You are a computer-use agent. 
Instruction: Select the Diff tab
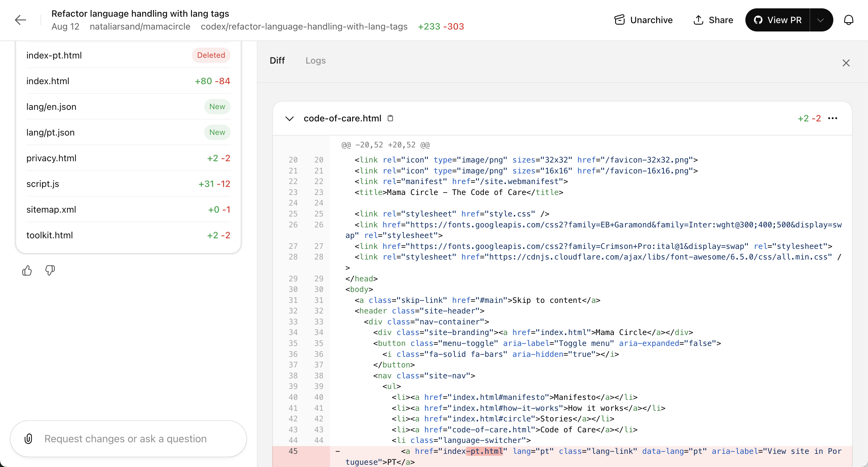(277, 60)
